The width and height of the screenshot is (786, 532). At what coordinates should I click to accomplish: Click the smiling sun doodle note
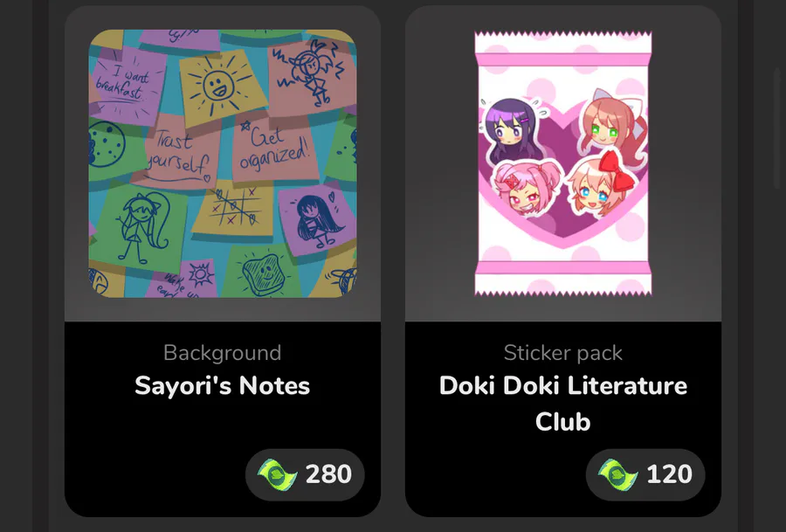[223, 86]
